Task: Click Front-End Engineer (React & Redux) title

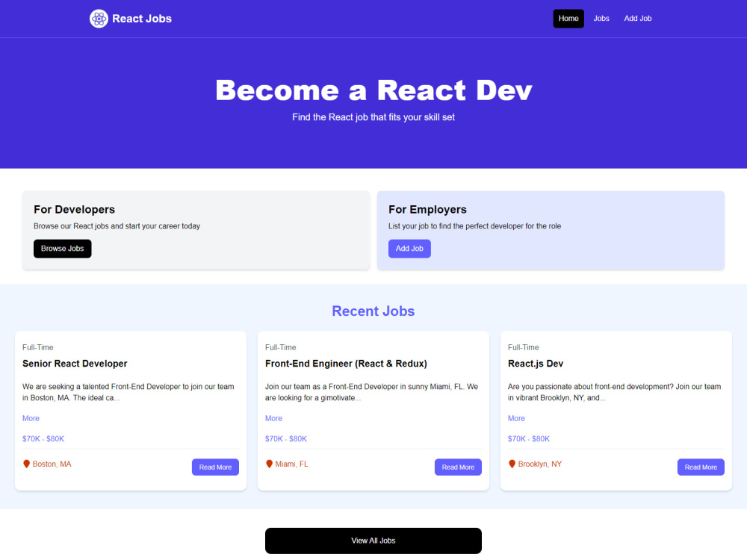Action: click(346, 364)
